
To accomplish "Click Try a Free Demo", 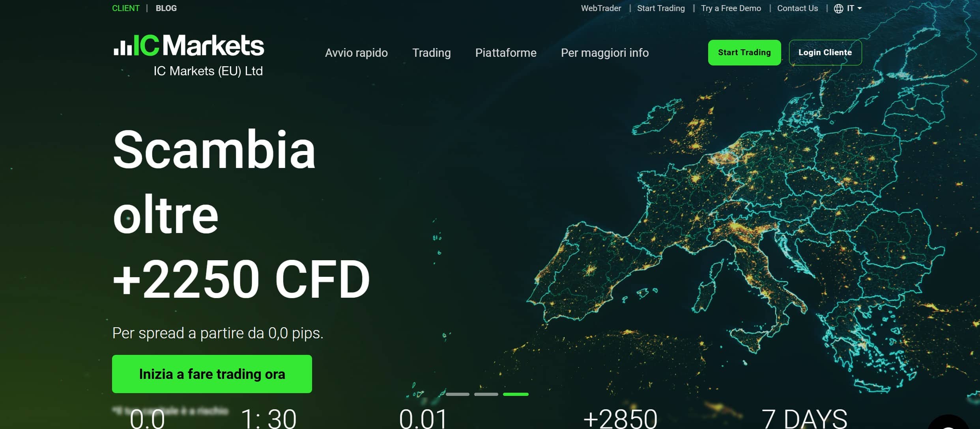I will pos(731,8).
